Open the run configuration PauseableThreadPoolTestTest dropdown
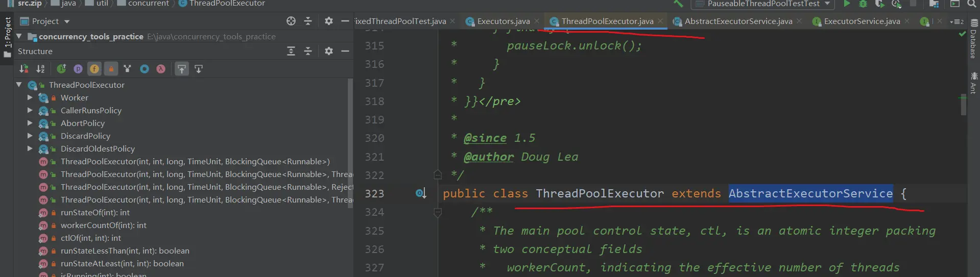Image resolution: width=980 pixels, height=277 pixels. 762,4
